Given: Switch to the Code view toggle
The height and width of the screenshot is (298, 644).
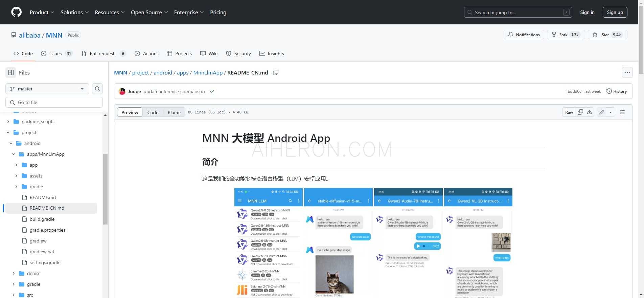Looking at the screenshot, I should [153, 112].
